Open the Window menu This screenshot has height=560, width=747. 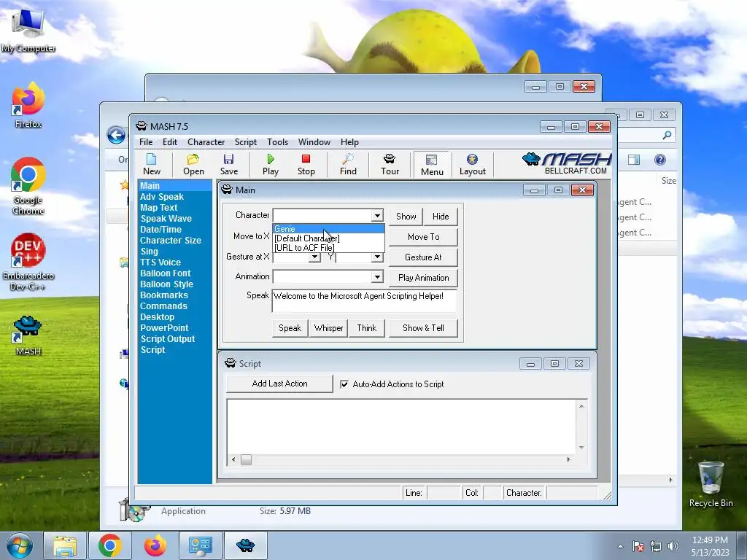pyautogui.click(x=314, y=142)
